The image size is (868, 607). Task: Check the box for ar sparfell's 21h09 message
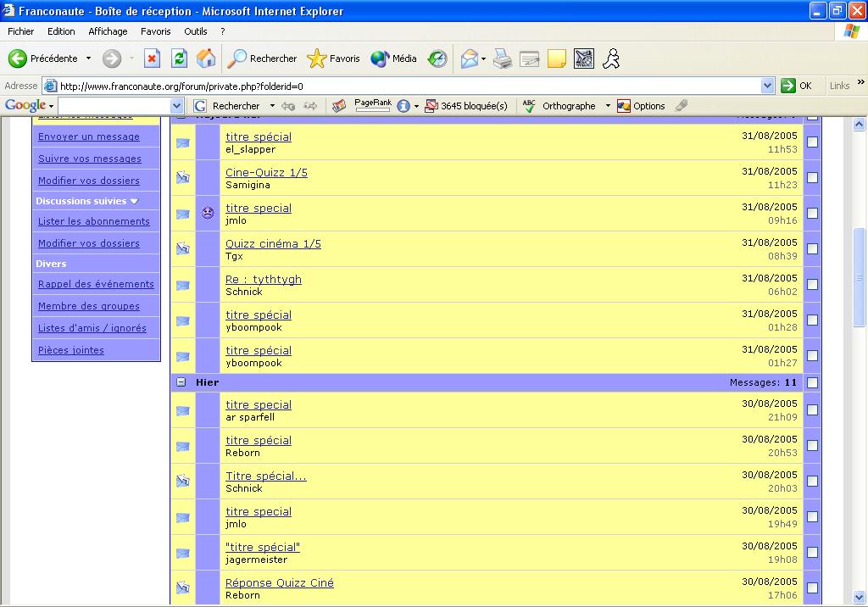click(x=812, y=409)
